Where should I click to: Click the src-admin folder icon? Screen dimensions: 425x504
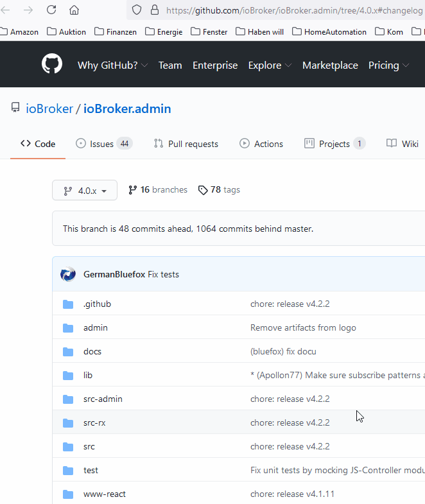(x=68, y=399)
